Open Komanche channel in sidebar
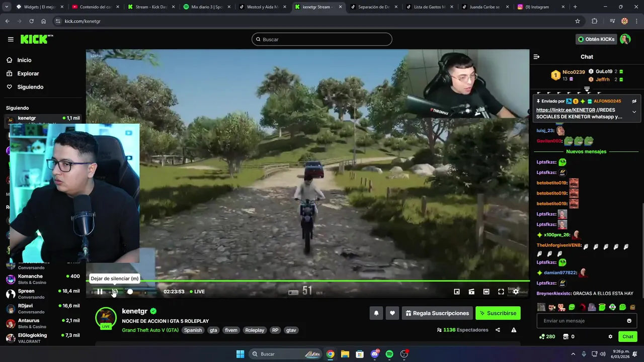The height and width of the screenshot is (362, 644). pyautogui.click(x=43, y=279)
